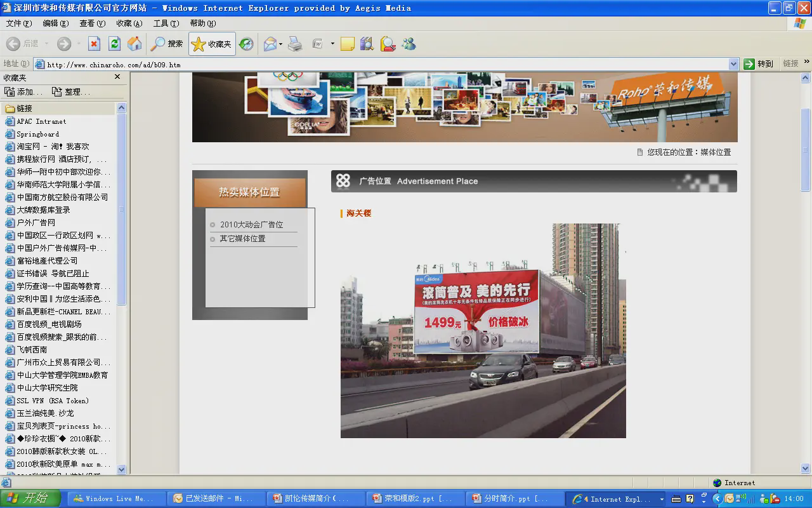
Task: Click the Messenger icon in toolbar
Action: [409, 44]
